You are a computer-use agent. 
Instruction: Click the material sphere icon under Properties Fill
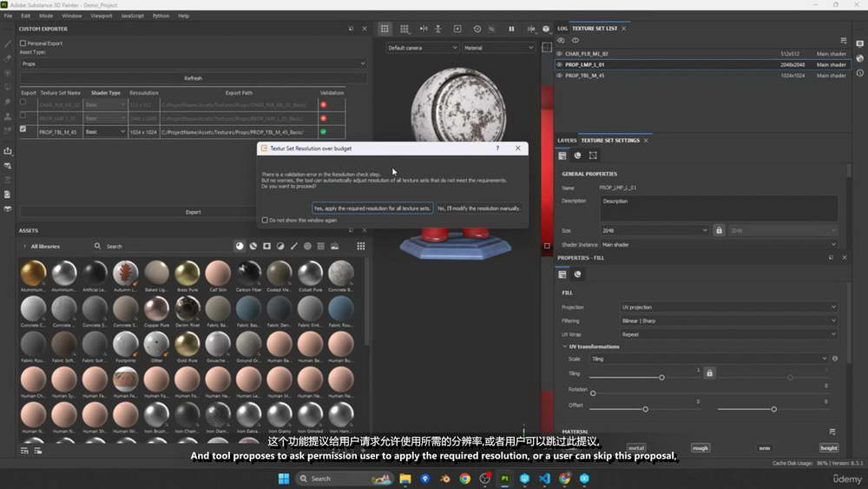tap(577, 274)
